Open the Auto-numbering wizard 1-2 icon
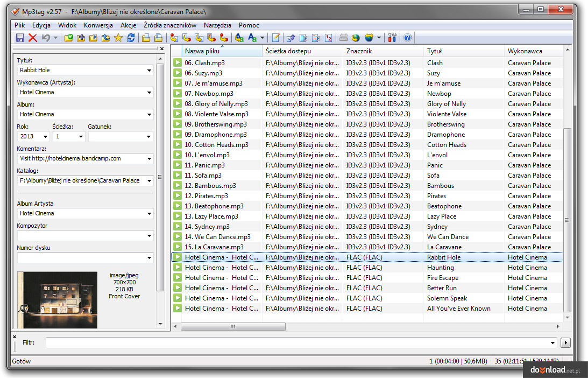Screen dimensions: 588x378 (x=329, y=38)
